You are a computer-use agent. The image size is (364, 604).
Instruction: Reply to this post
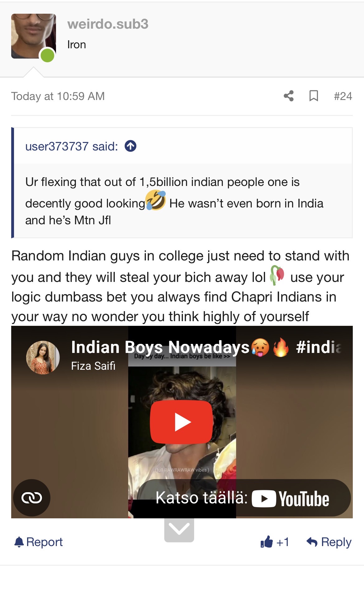click(x=329, y=542)
